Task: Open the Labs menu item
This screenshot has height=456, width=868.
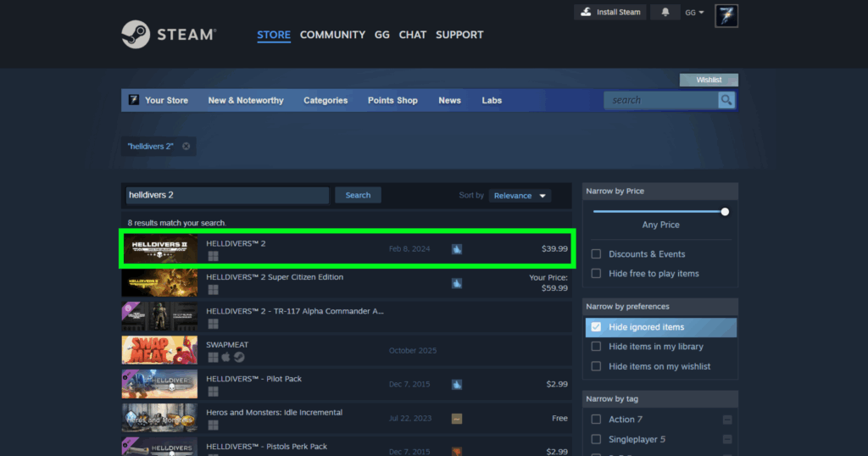Action: (492, 100)
